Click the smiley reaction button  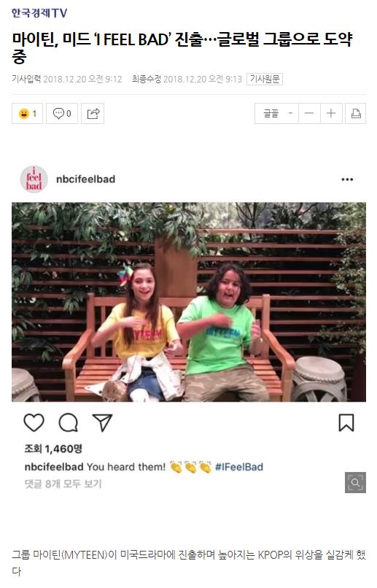pyautogui.click(x=28, y=113)
